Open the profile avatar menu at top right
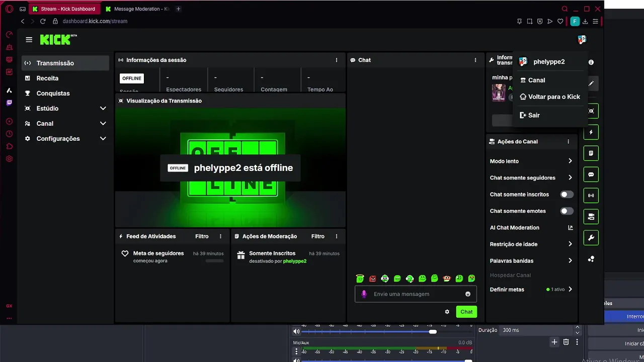 [x=582, y=40]
